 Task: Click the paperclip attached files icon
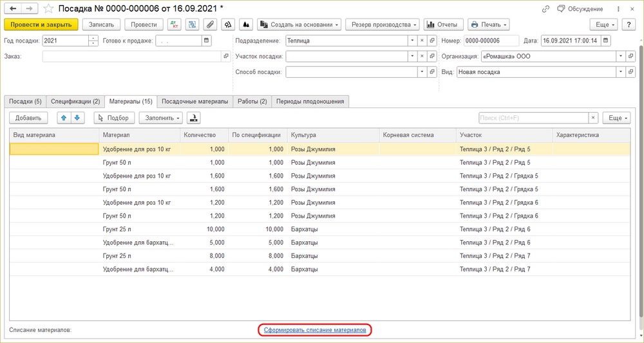[x=210, y=24]
